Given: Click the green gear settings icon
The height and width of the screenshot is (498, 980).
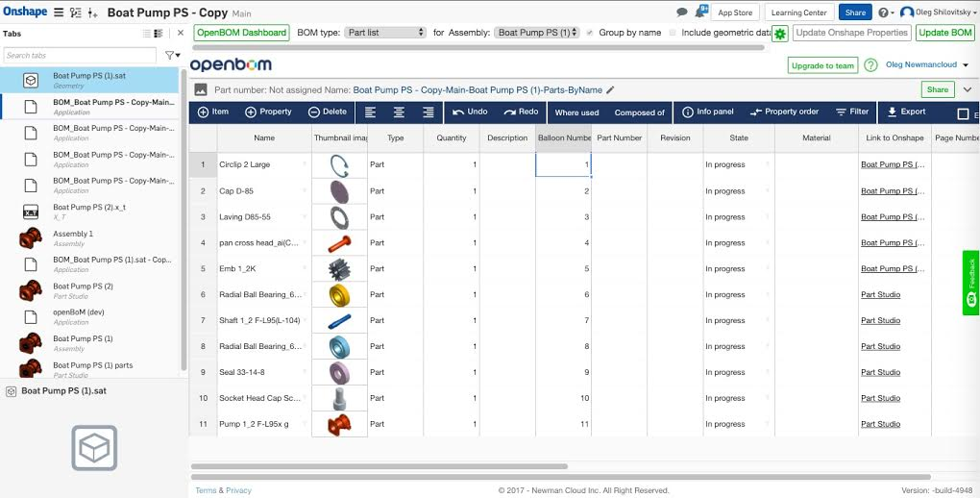Looking at the screenshot, I should 779,34.
